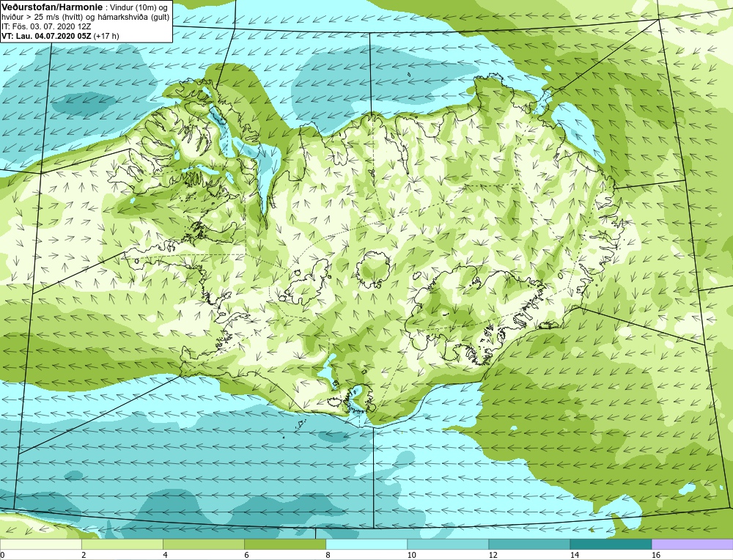Viewport: 733px width, 560px height.
Task: Click legend value label 10
Action: (x=411, y=555)
